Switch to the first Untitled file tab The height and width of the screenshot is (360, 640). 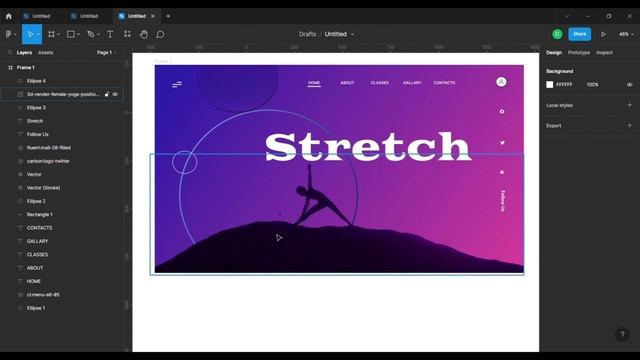[x=37, y=16]
